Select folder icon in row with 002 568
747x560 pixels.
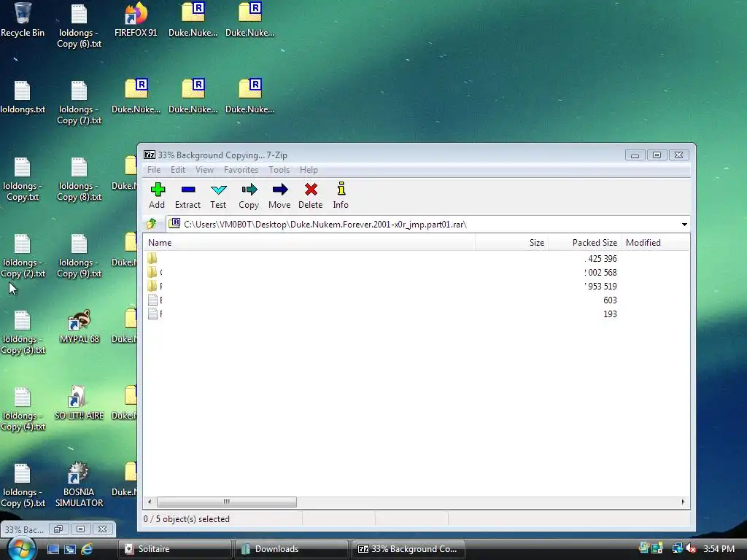pyautogui.click(x=152, y=273)
